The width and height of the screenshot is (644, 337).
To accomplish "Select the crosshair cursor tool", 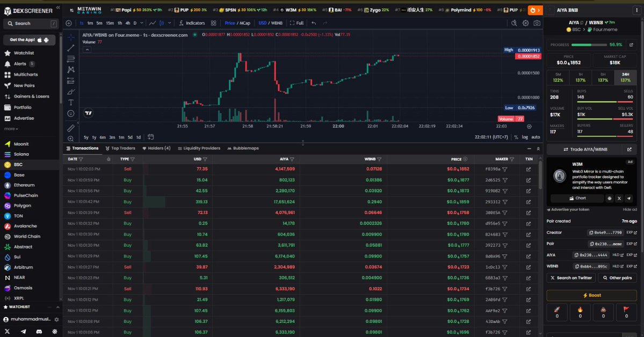I will [x=71, y=37].
